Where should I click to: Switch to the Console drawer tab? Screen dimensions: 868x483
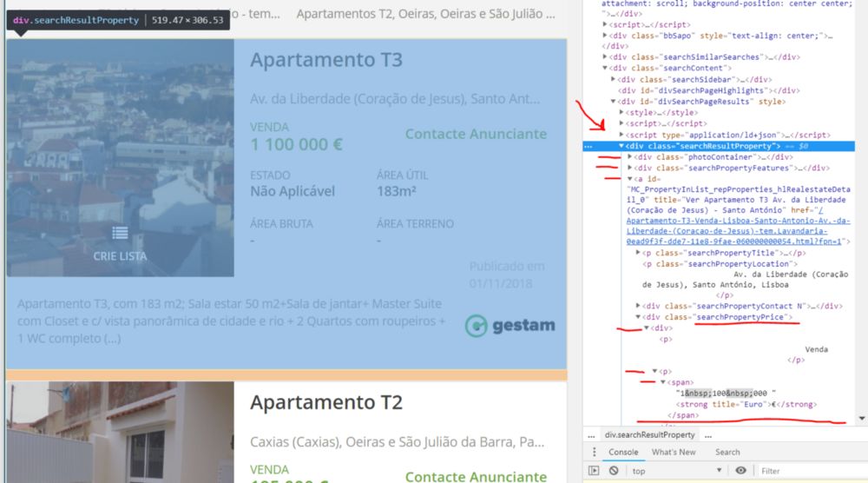pyautogui.click(x=623, y=452)
